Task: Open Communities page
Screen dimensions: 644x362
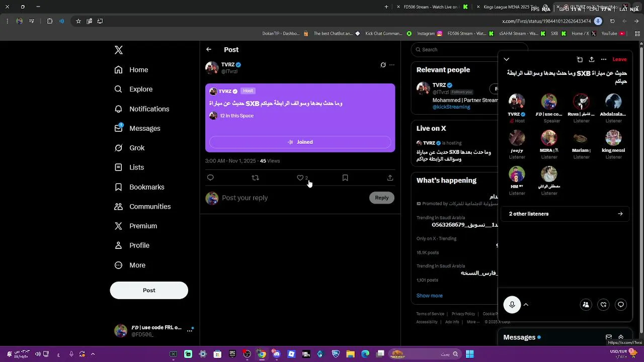Action: click(x=143, y=207)
